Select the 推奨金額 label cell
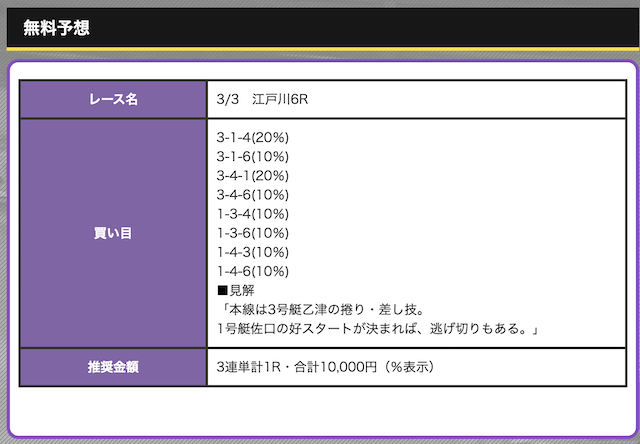The image size is (640, 444). pyautogui.click(x=113, y=367)
